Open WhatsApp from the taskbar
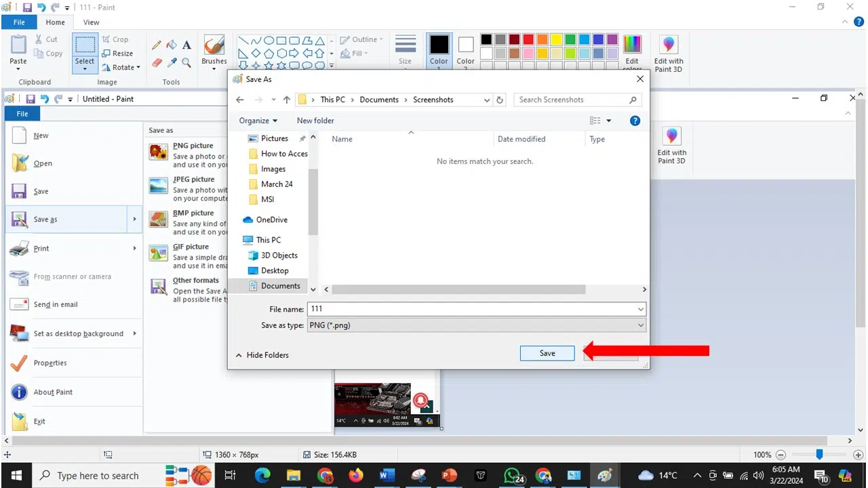 point(513,476)
